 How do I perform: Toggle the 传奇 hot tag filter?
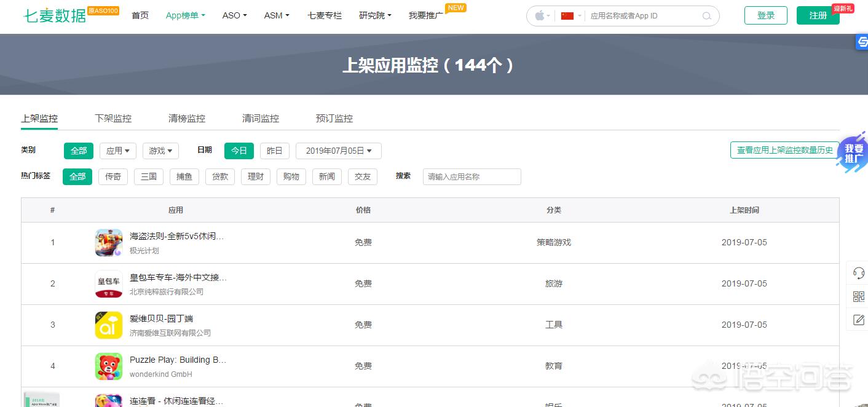[x=113, y=176]
